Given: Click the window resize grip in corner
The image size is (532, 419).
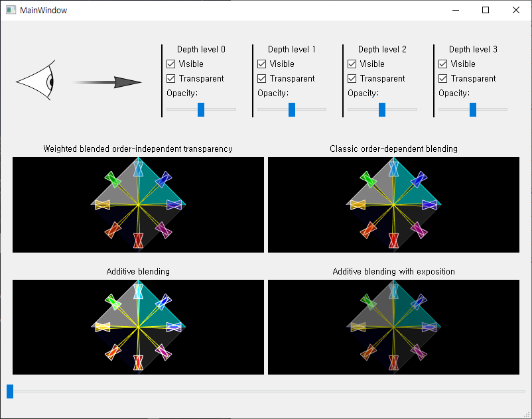Looking at the screenshot, I should (527, 414).
